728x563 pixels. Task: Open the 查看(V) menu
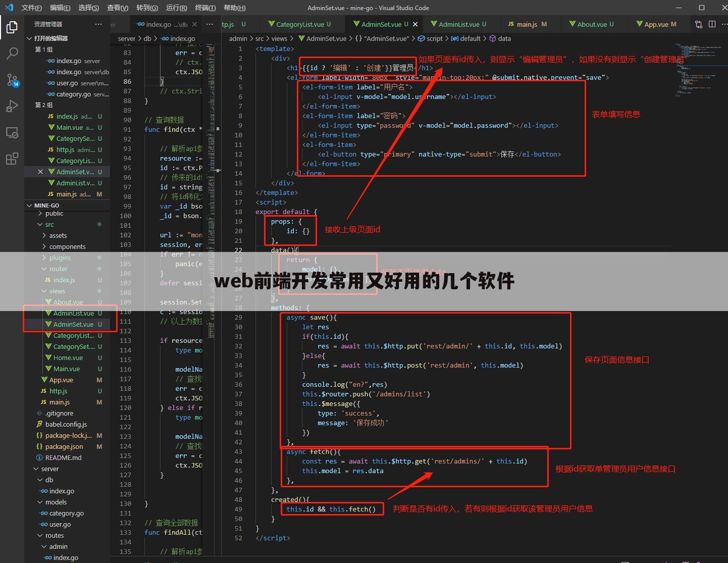pos(118,8)
